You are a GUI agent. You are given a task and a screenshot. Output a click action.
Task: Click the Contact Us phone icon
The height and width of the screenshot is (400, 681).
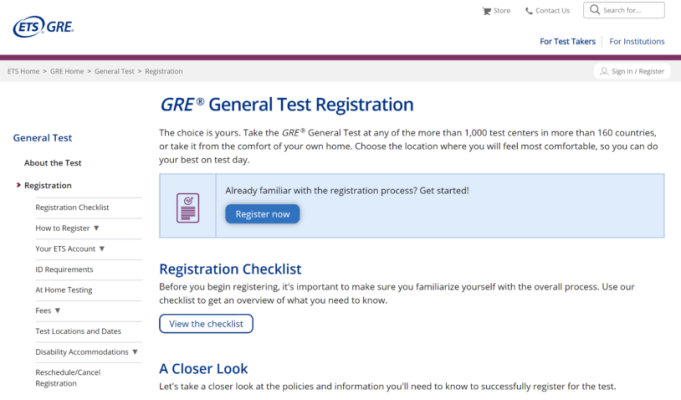[529, 11]
